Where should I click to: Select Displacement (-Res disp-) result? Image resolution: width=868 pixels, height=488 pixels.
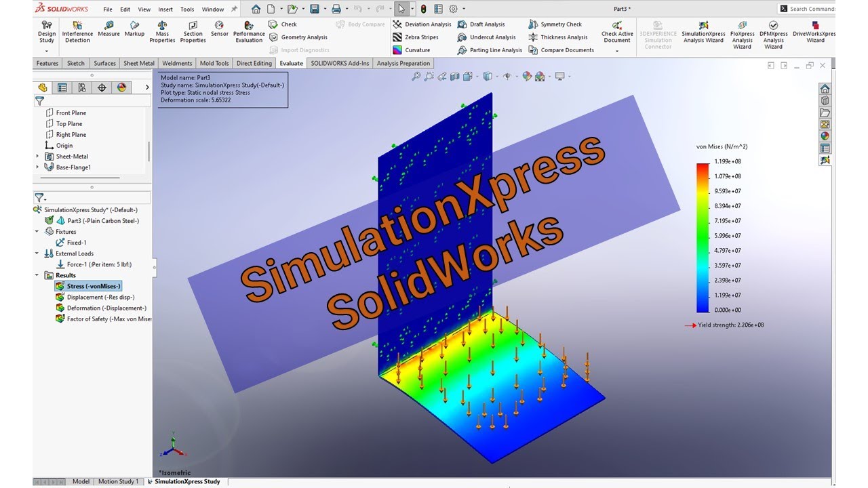click(x=95, y=297)
